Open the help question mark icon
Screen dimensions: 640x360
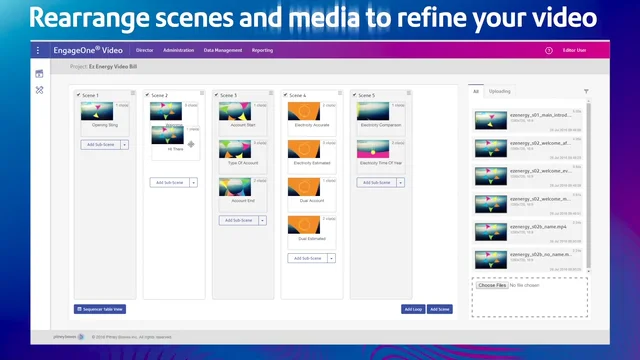(x=549, y=50)
